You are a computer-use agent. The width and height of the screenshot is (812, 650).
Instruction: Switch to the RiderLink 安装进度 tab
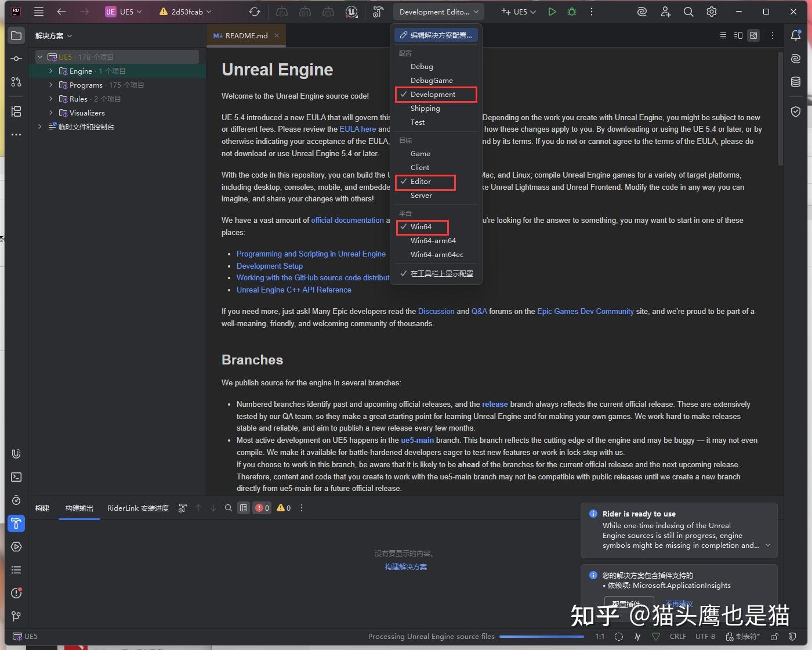tap(137, 508)
